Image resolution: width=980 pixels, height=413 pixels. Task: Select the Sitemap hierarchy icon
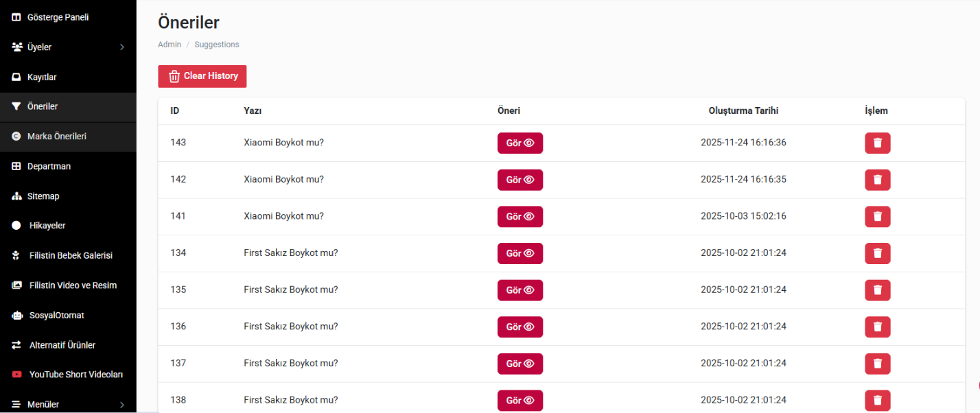(17, 196)
